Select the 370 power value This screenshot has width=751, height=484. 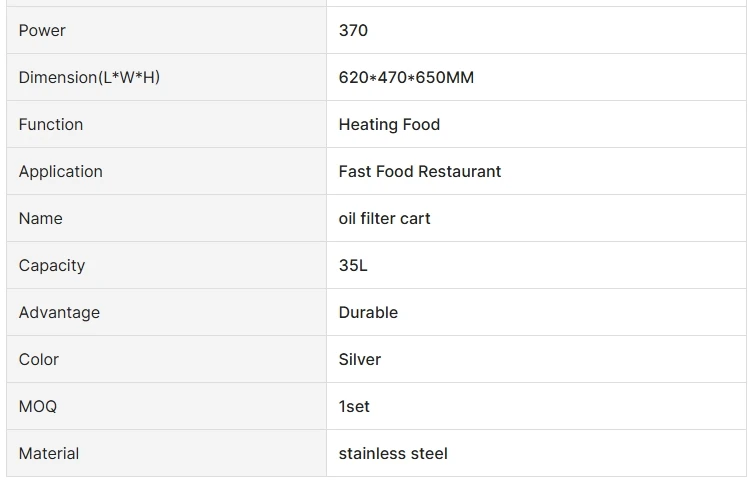pos(353,30)
